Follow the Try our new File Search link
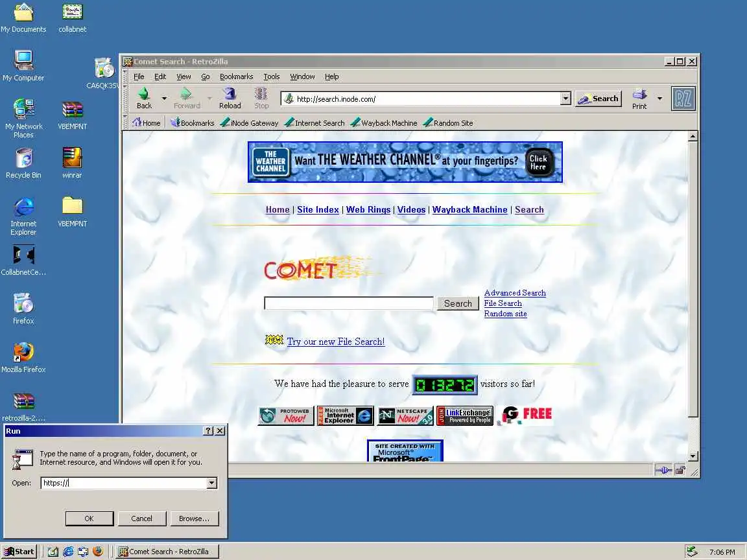The width and height of the screenshot is (747, 560). pos(336,342)
